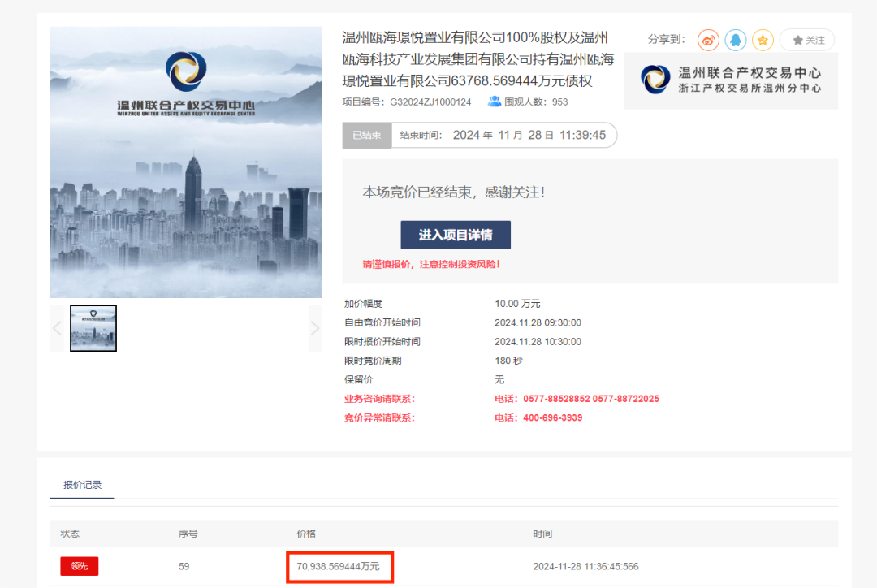Click the project title link at the top
The width and height of the screenshot is (877, 588).
[x=477, y=59]
